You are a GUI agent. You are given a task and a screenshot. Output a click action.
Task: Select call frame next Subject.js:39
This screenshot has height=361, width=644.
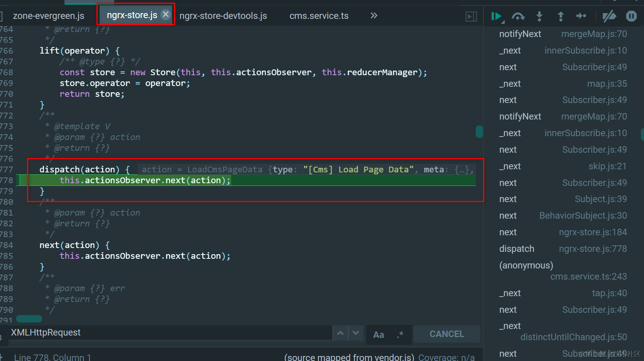(x=563, y=199)
